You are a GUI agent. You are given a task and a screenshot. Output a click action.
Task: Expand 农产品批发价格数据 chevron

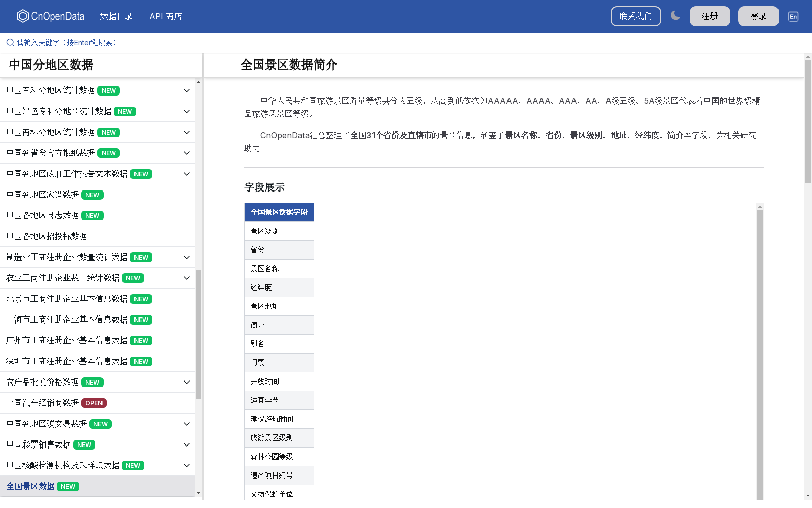click(x=187, y=382)
